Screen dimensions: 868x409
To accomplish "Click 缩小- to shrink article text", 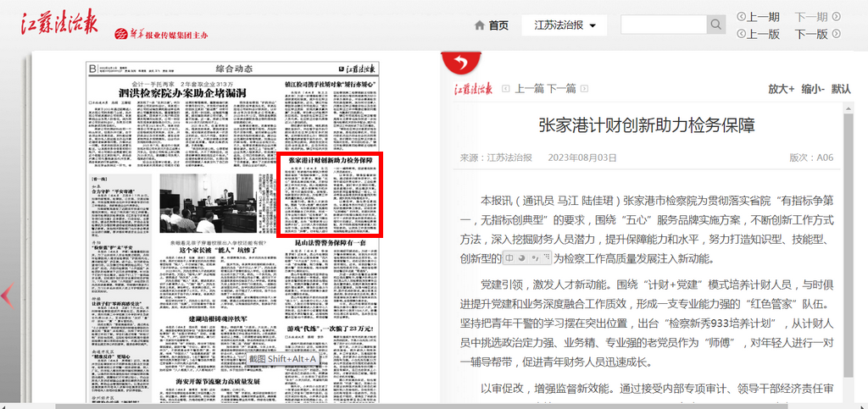I will pyautogui.click(x=812, y=88).
